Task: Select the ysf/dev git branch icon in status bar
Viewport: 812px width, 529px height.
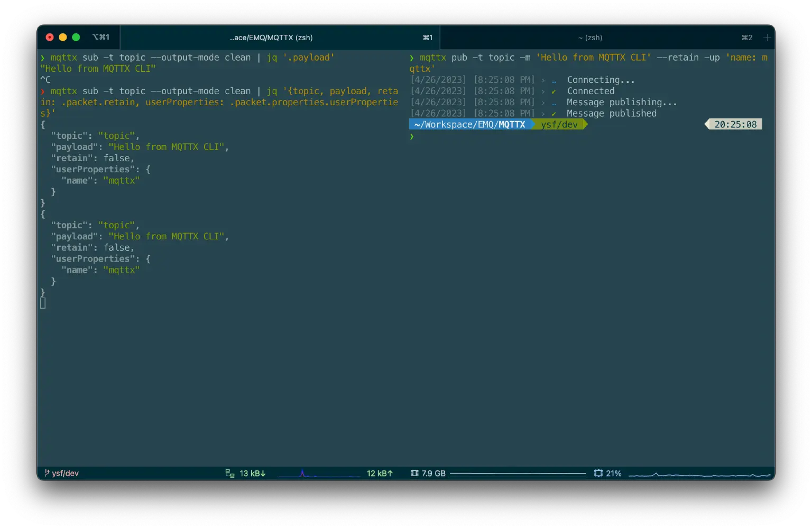Action: pos(47,473)
